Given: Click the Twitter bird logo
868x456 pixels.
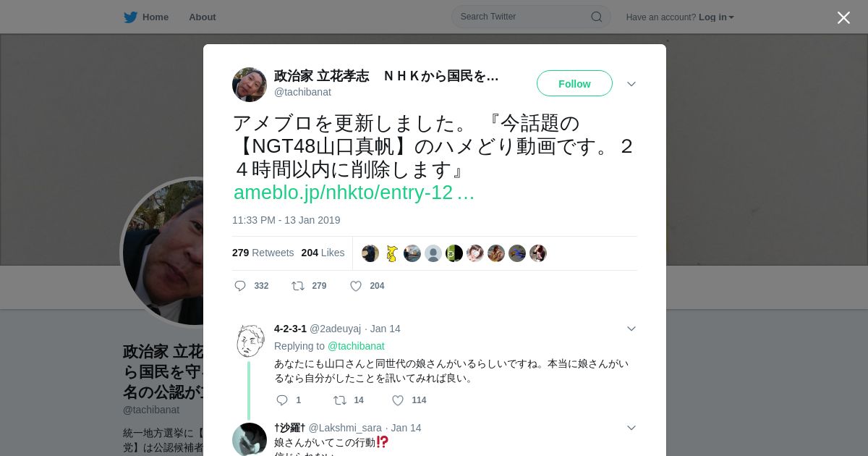Looking at the screenshot, I should (130, 17).
